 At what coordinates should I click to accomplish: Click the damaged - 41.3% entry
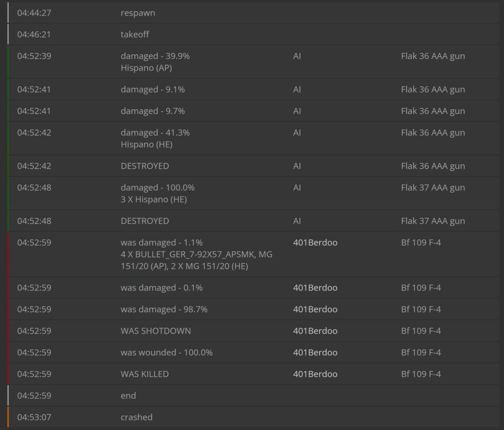click(x=155, y=133)
